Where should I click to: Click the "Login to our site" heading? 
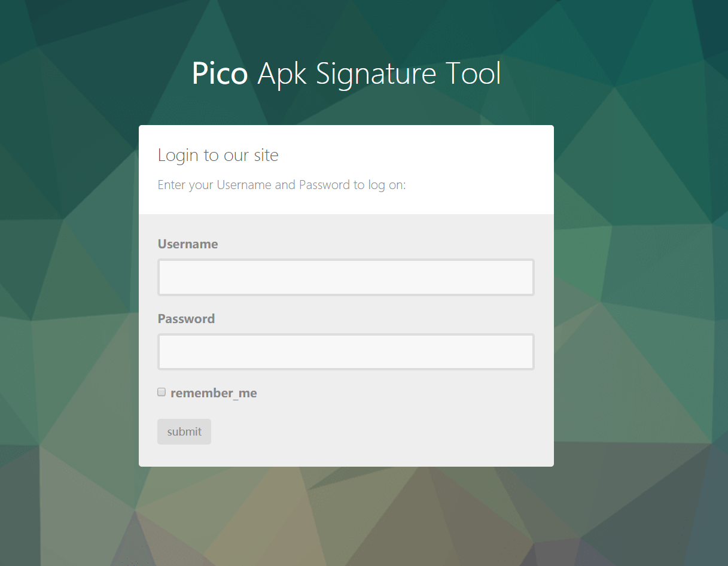tap(218, 156)
